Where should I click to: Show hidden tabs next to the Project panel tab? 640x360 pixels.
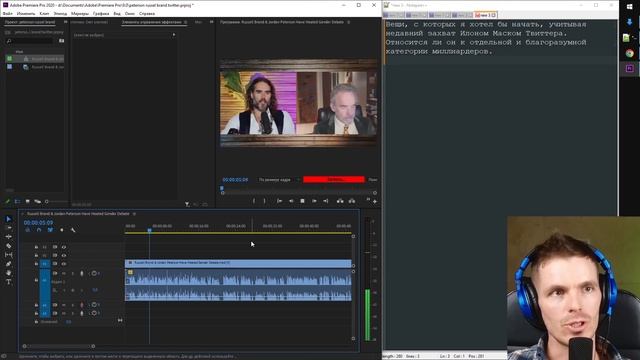(65, 22)
